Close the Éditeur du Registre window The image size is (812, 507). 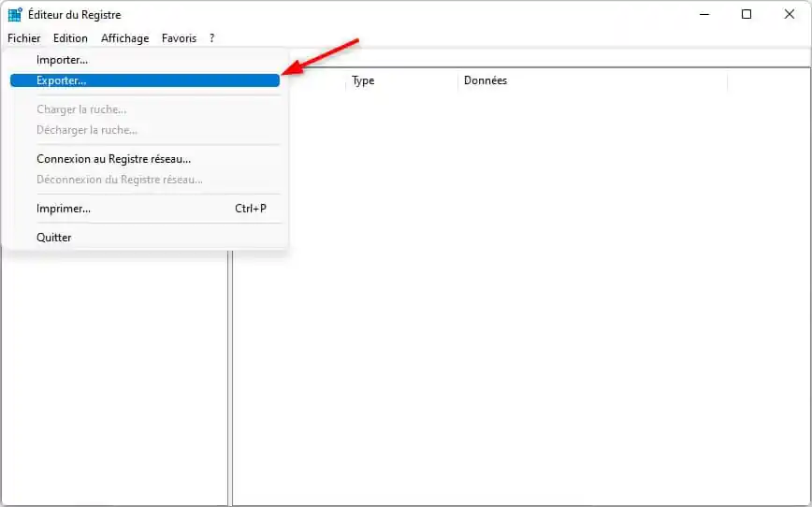click(x=790, y=15)
